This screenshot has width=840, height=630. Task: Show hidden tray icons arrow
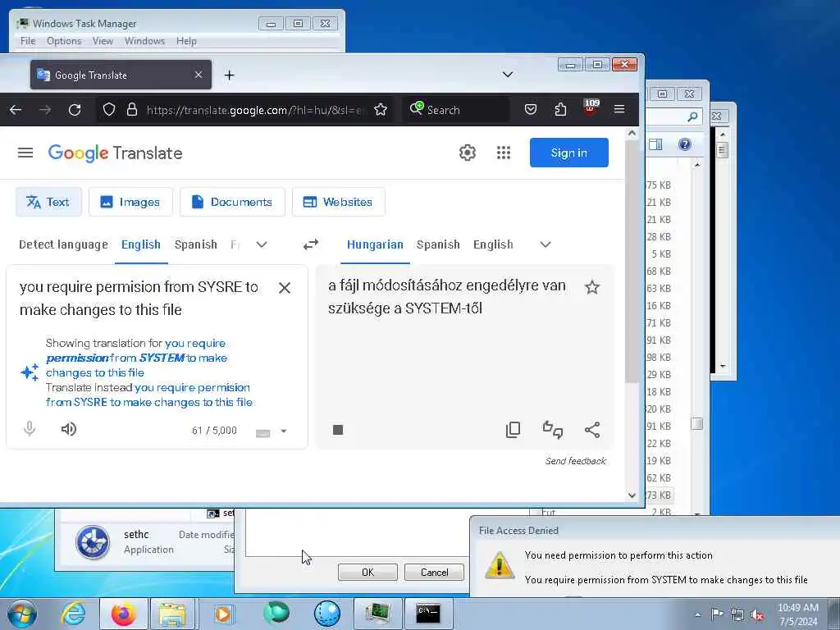pyautogui.click(x=697, y=615)
